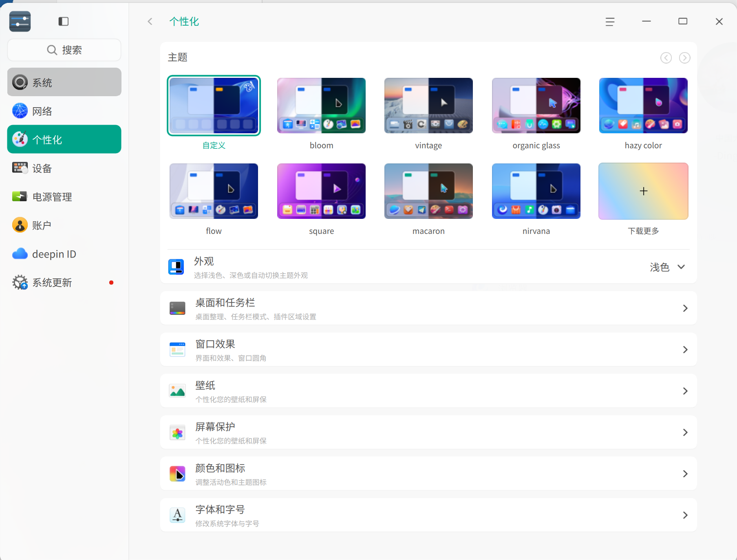Image resolution: width=737 pixels, height=560 pixels.
Task: Click the 外观 appearance icon
Action: click(176, 267)
